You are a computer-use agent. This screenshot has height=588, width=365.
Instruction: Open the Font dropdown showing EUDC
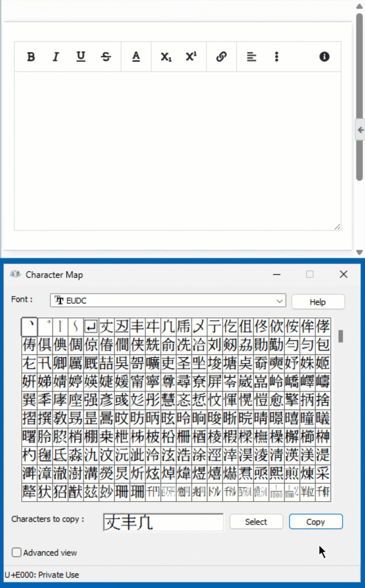click(x=168, y=301)
